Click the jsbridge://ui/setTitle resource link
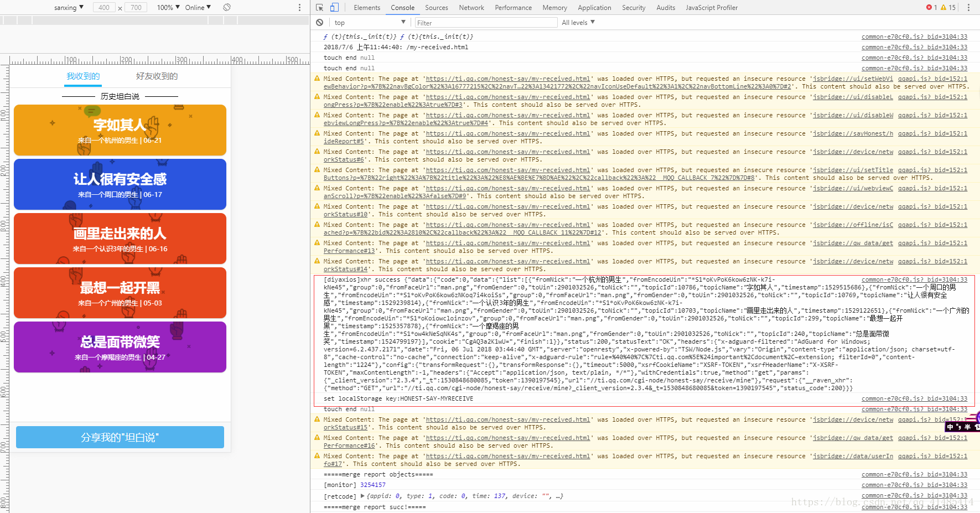 853,170
